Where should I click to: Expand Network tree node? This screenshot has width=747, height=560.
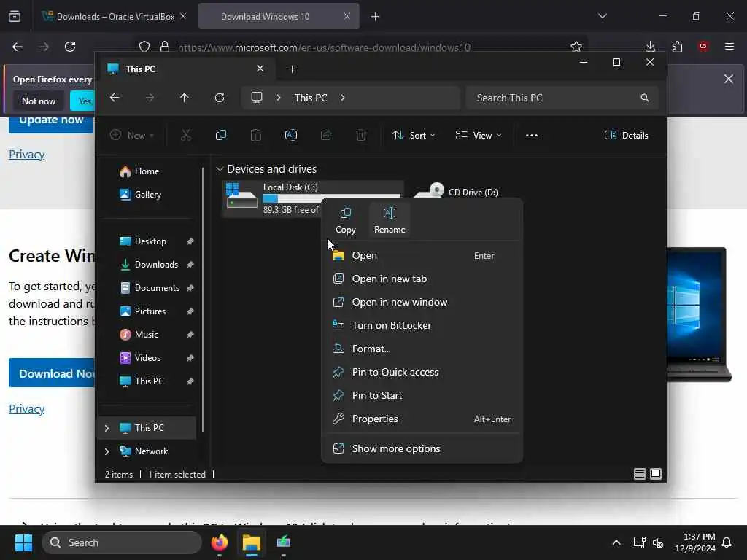point(107,451)
